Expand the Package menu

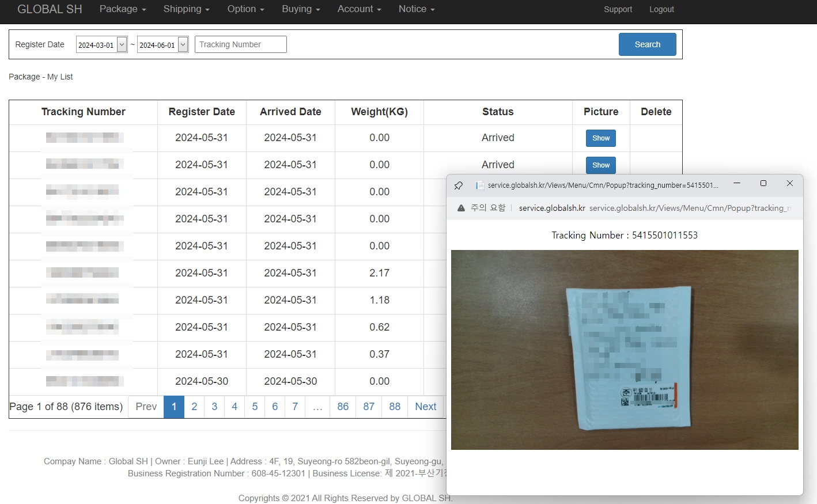123,9
